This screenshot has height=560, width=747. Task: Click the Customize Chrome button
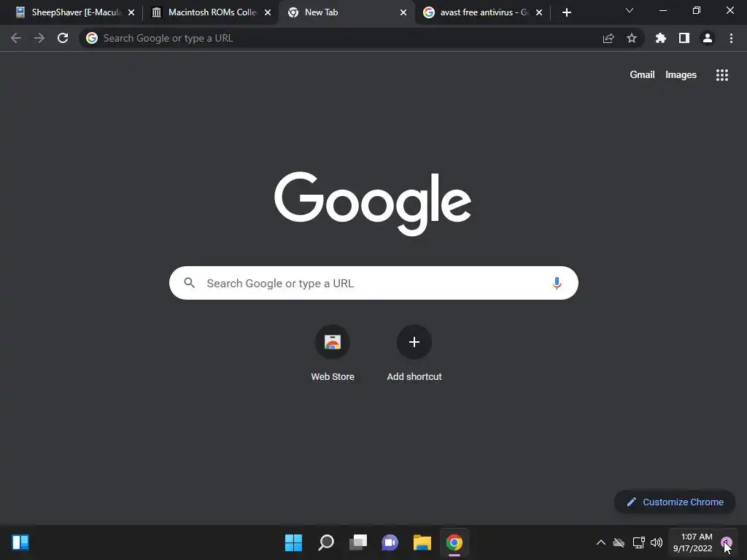[675, 502]
